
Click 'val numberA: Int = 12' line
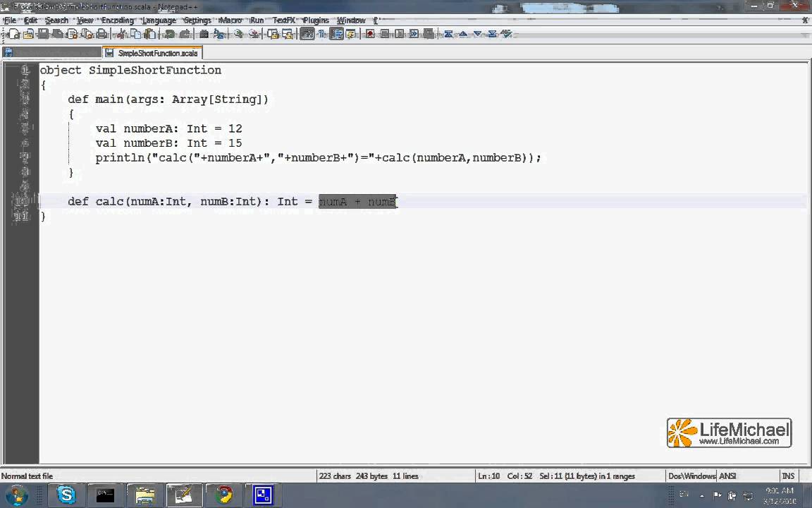[169, 128]
